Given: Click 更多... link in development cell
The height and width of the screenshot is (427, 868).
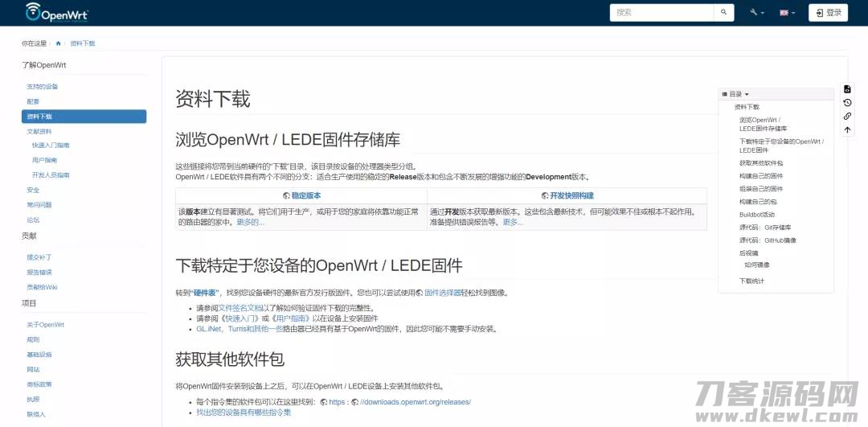Looking at the screenshot, I should coord(513,222).
